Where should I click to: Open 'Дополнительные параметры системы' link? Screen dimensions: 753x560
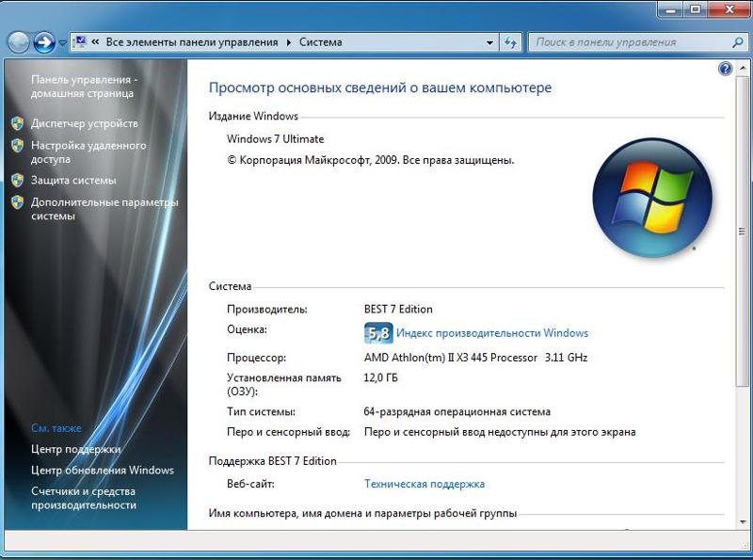pos(104,209)
